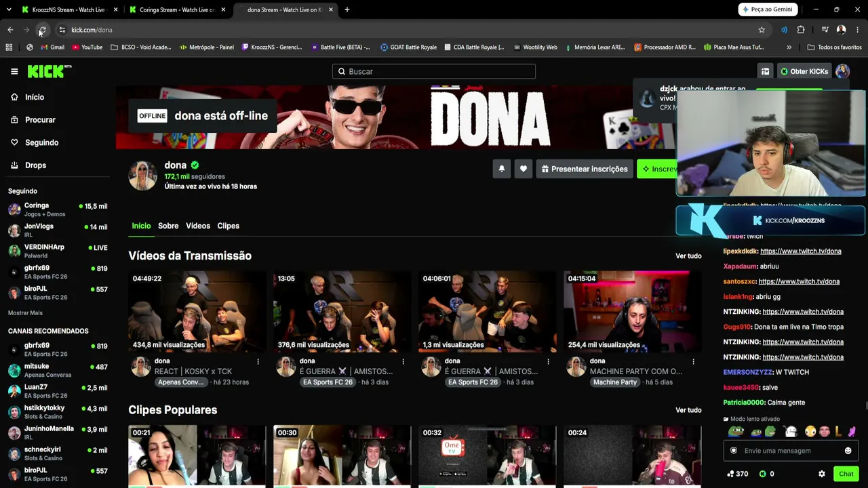Click the Peça ao Gemini button
Screen dimensions: 868x488
pos(767,9)
